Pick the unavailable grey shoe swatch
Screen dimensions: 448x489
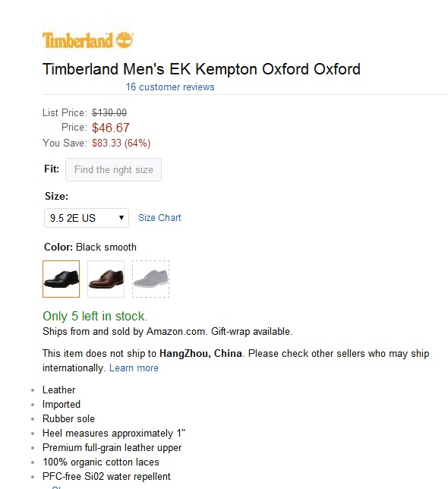(150, 279)
